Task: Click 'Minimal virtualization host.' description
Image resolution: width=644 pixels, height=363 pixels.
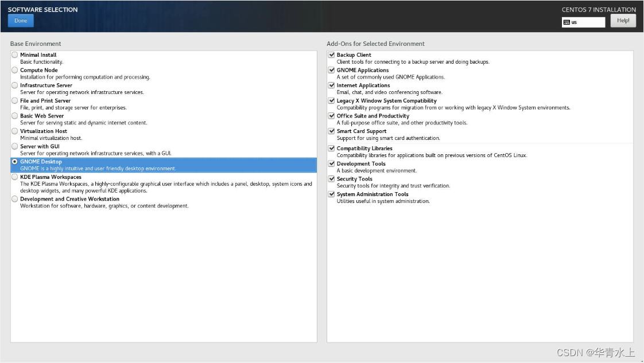Action: pyautogui.click(x=51, y=138)
